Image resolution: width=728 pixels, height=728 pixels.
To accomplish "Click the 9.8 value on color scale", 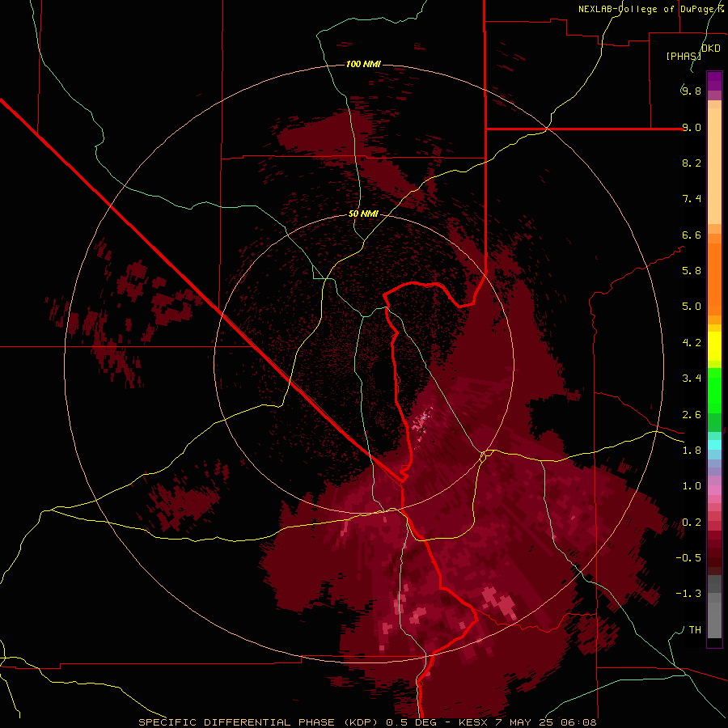I will point(692,91).
